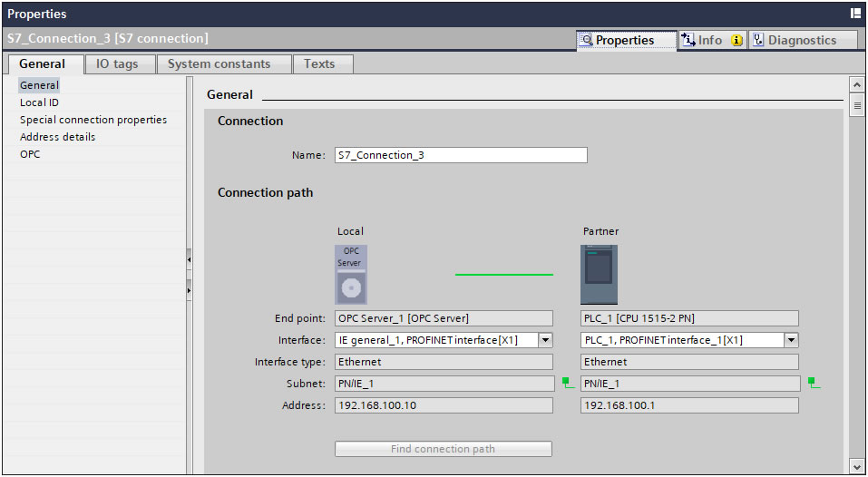Click the Connection path heading
The width and height of the screenshot is (868, 477).
click(x=265, y=192)
